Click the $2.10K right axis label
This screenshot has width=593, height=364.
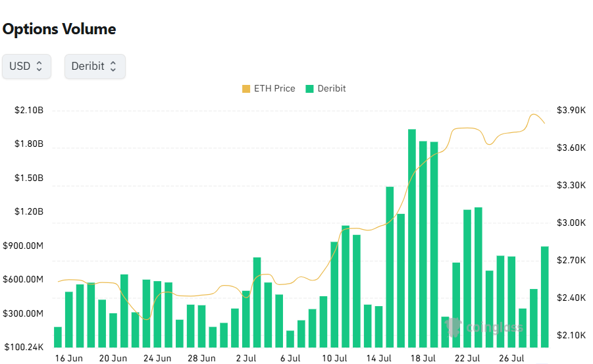point(571,335)
